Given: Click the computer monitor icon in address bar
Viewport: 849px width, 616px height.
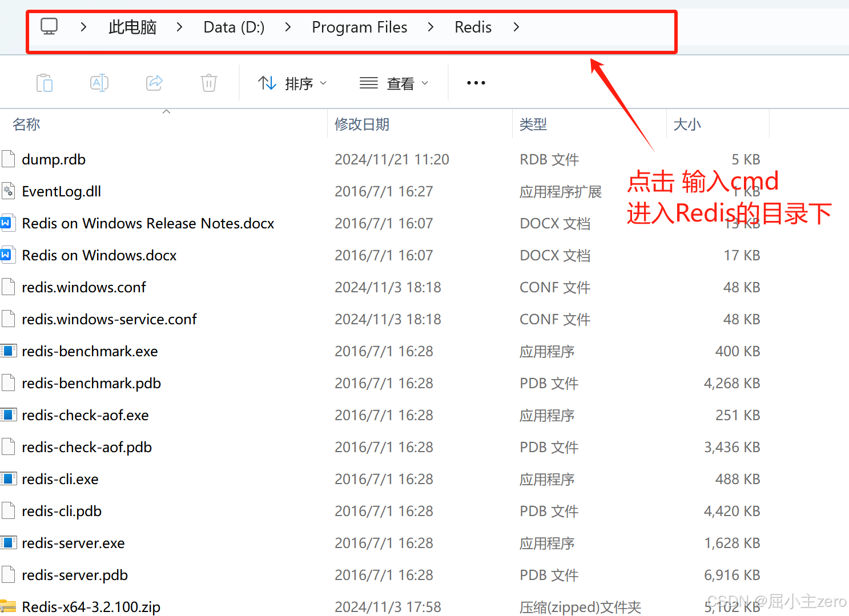Looking at the screenshot, I should pos(49,26).
